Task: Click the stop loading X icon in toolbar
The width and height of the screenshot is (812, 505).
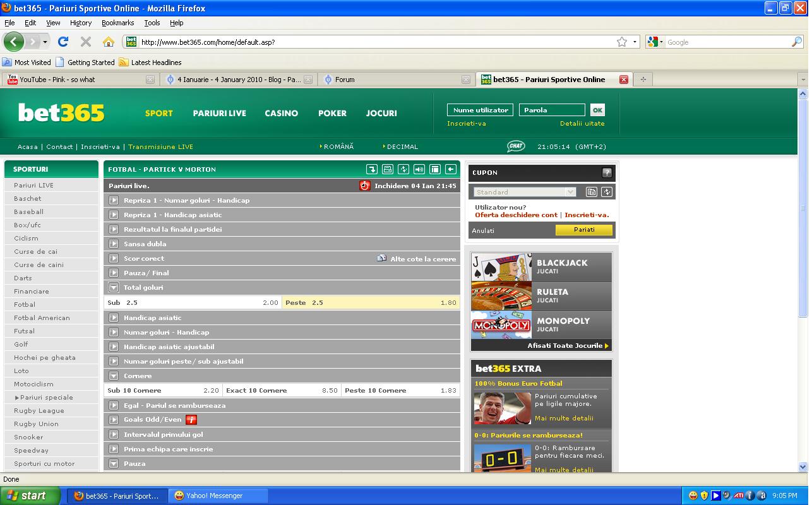Action: 86,42
